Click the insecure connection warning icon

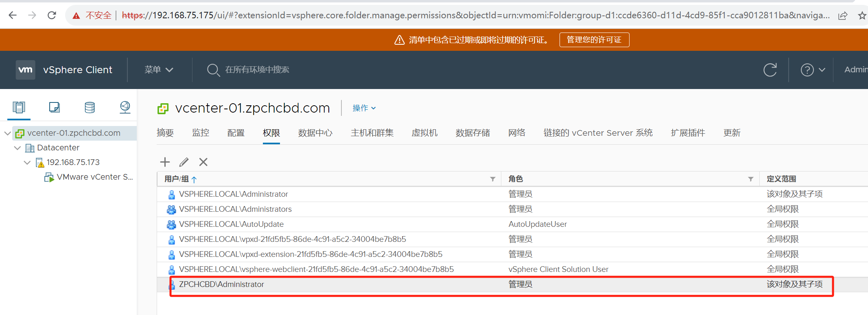click(x=76, y=16)
